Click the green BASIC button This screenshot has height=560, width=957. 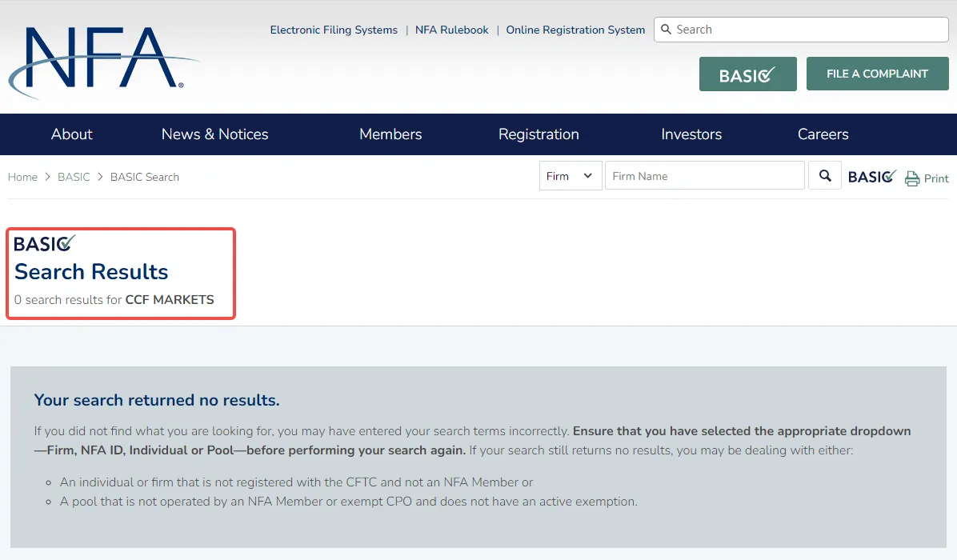tap(747, 74)
